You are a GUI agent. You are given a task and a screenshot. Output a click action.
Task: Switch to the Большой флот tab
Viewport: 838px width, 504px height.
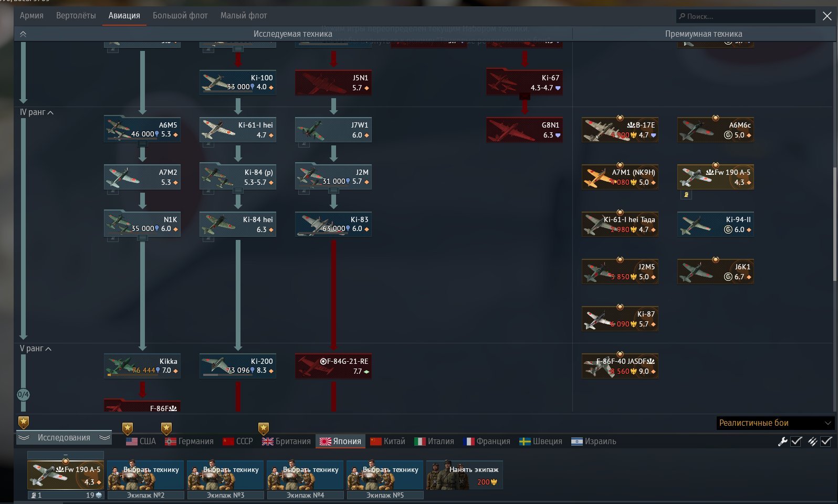tap(180, 16)
